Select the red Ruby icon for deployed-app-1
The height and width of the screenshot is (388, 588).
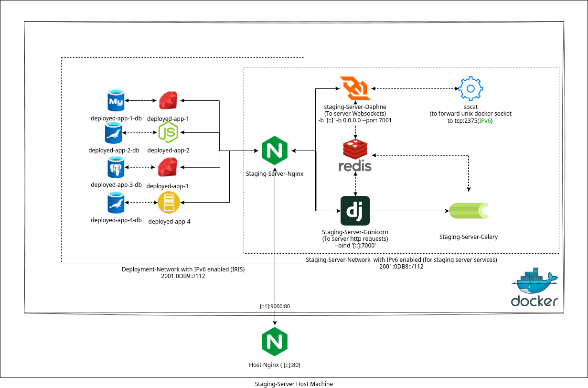(168, 101)
